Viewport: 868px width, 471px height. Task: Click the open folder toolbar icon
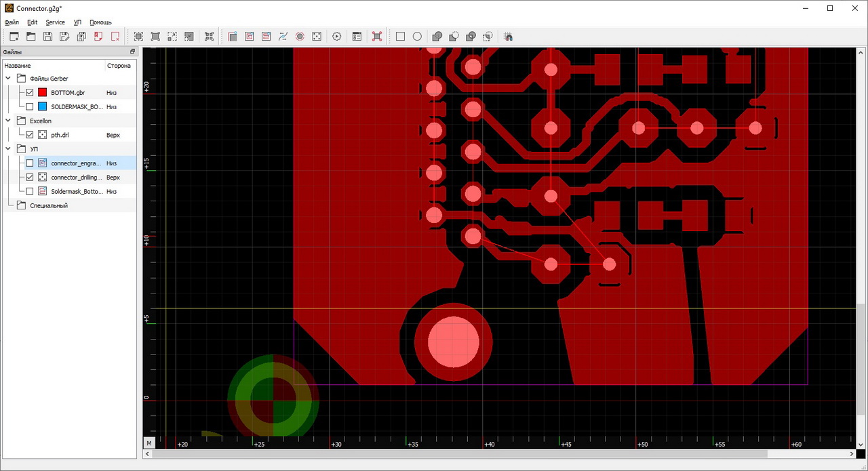[31, 37]
